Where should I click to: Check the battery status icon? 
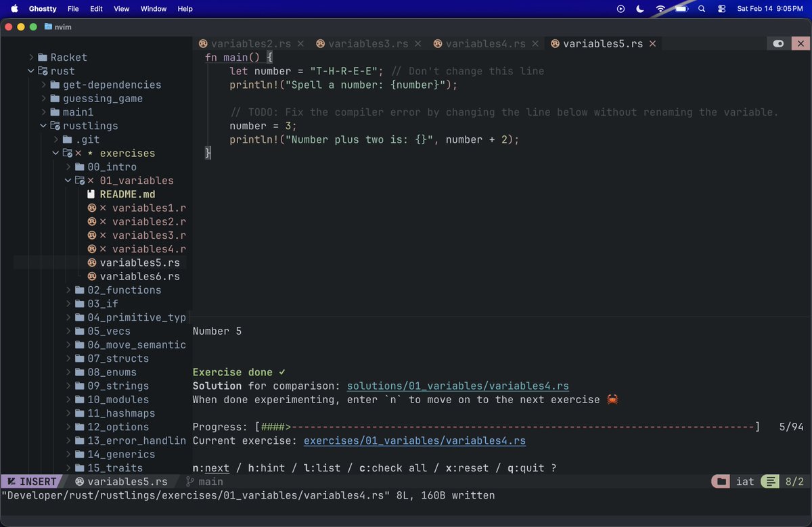[x=681, y=9]
